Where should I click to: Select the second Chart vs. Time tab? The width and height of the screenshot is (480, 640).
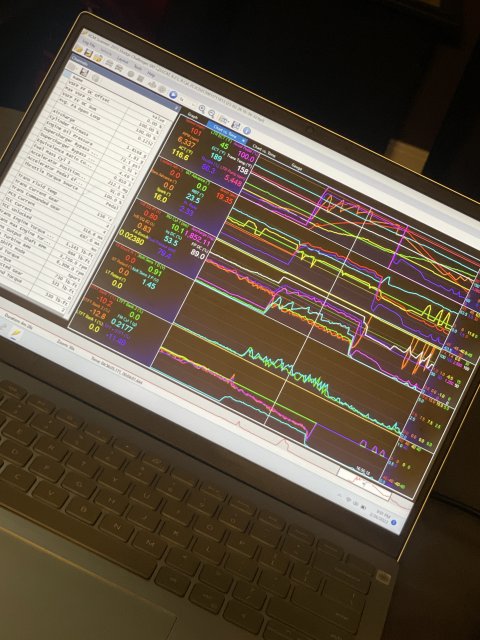tap(264, 151)
